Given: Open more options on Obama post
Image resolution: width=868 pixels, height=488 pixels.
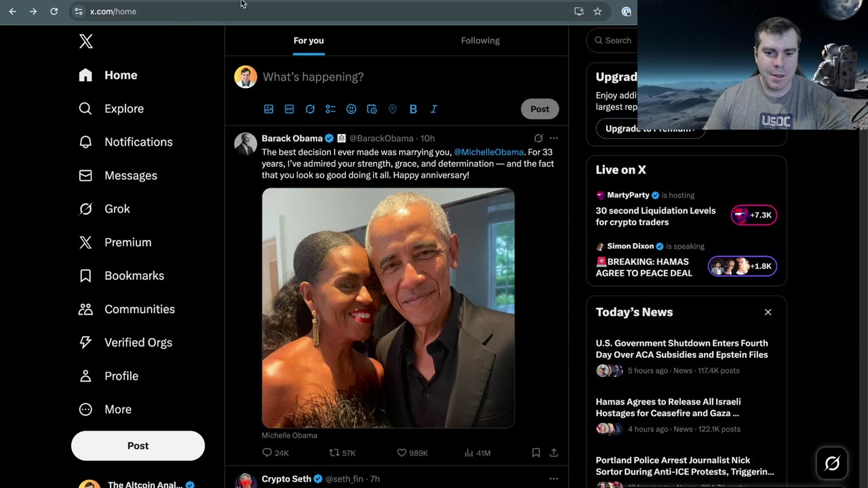Looking at the screenshot, I should coord(554,138).
